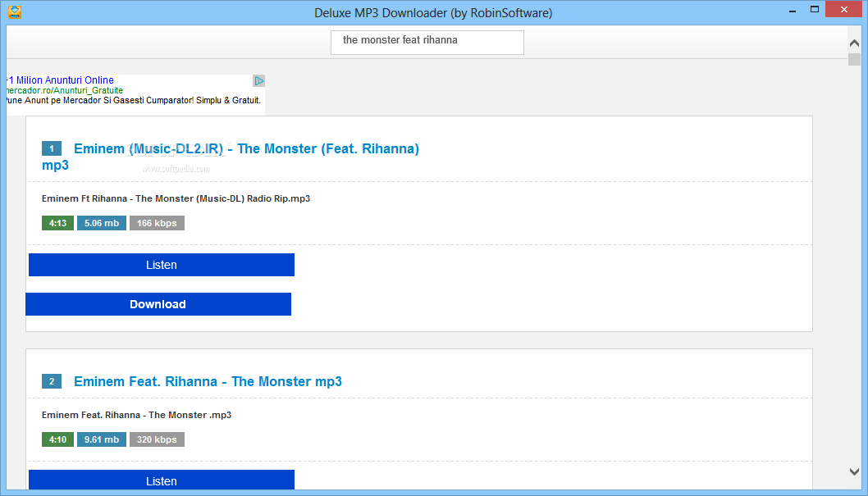Image resolution: width=868 pixels, height=496 pixels.
Task: Click the 4:13 duration tag
Action: click(57, 223)
